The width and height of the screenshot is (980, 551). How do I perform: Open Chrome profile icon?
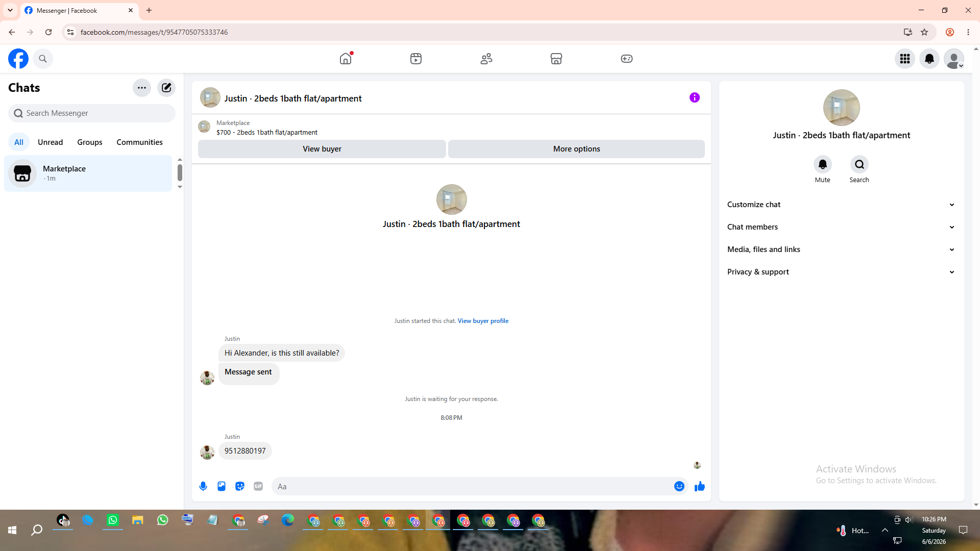click(950, 32)
